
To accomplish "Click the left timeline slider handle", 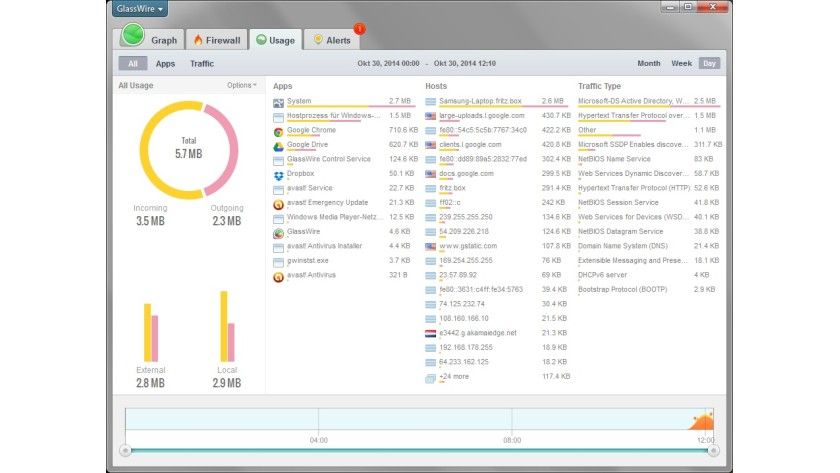I will pyautogui.click(x=125, y=451).
